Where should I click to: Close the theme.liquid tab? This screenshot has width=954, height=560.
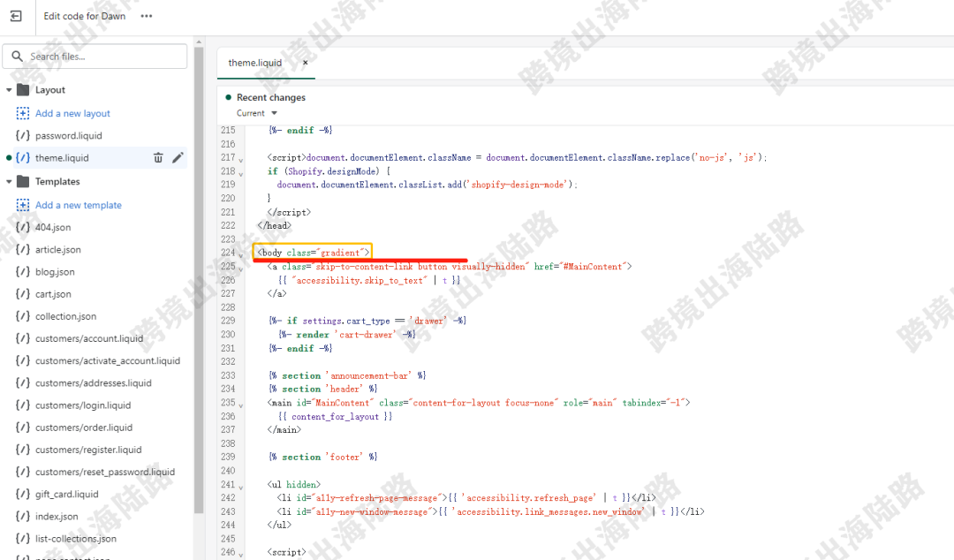[x=306, y=63]
